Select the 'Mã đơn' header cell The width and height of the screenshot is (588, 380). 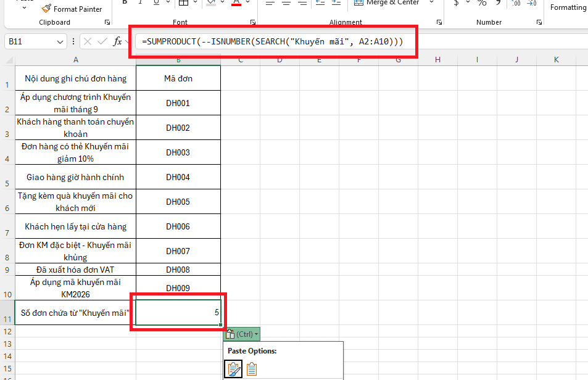pyautogui.click(x=178, y=78)
